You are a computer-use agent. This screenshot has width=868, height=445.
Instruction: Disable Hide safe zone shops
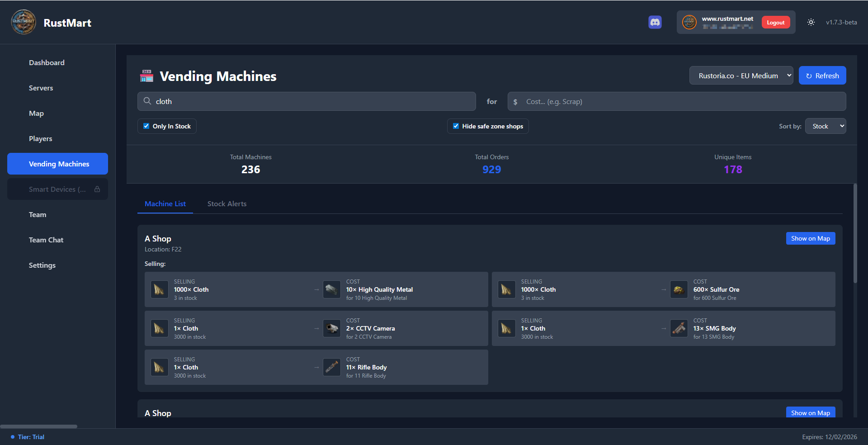pos(456,126)
